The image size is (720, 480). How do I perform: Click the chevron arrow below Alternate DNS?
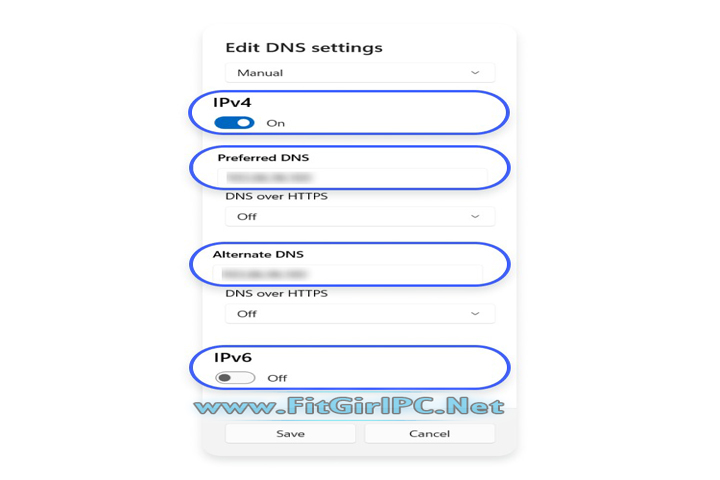point(475,313)
